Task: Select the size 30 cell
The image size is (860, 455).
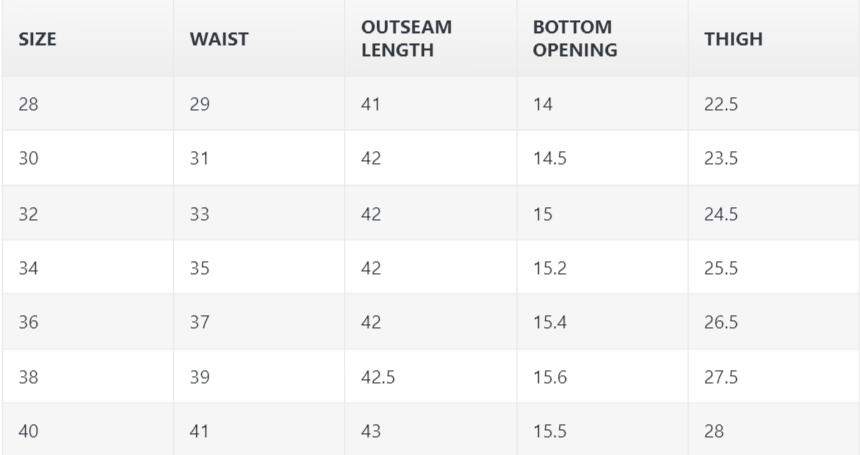Action: tap(28, 158)
